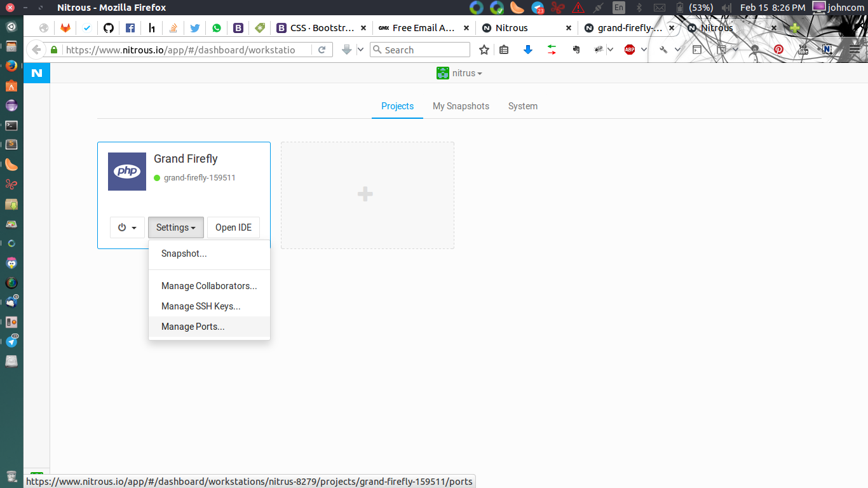Switch to the Projects tab
The width and height of the screenshot is (868, 488).
(x=397, y=106)
